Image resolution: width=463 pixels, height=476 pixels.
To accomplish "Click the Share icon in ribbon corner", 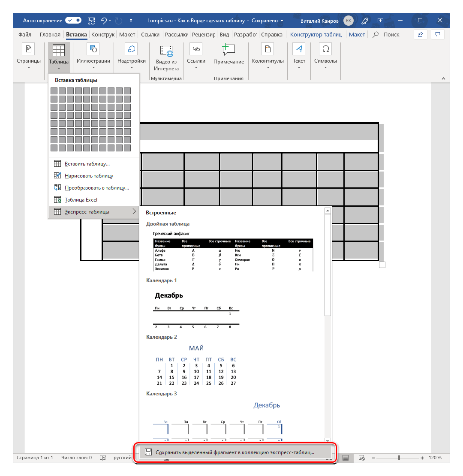I will 421,34.
